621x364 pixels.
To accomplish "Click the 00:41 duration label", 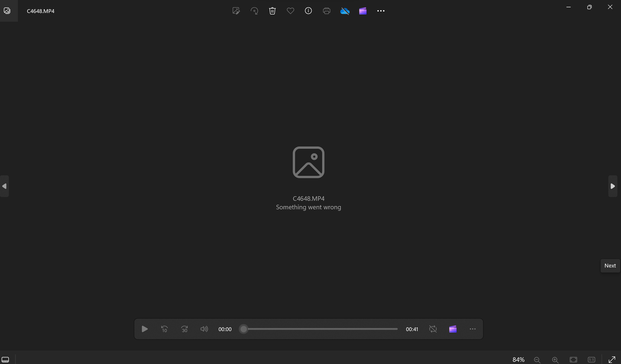I will coord(412,329).
